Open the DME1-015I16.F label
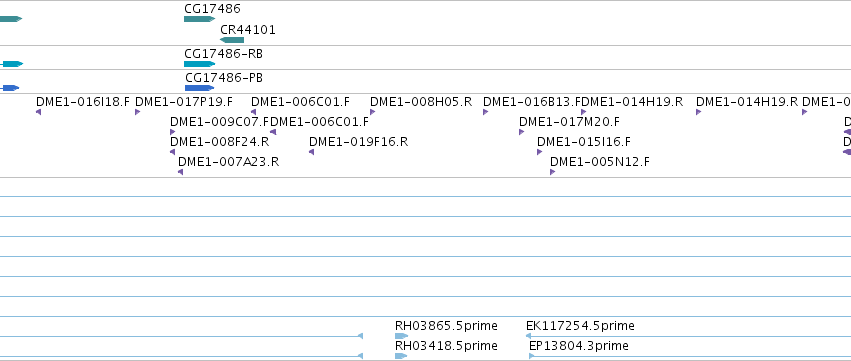This screenshot has width=851, height=361. (584, 142)
